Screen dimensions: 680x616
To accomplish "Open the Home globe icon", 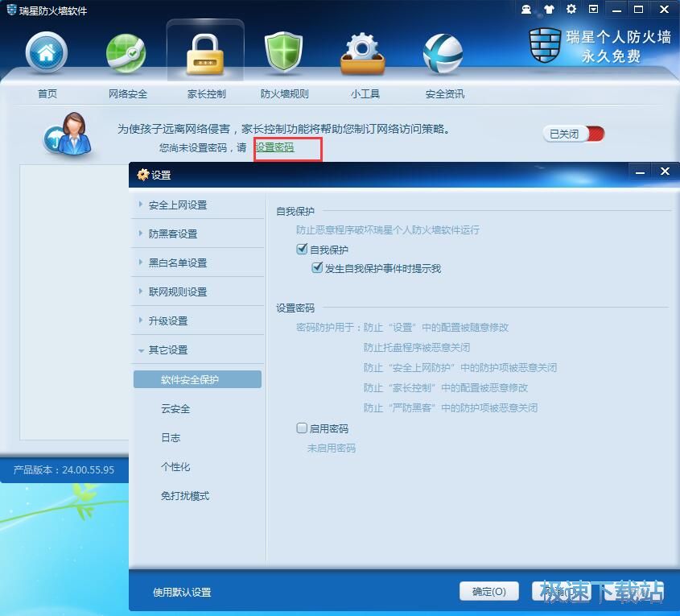I will (x=47, y=52).
